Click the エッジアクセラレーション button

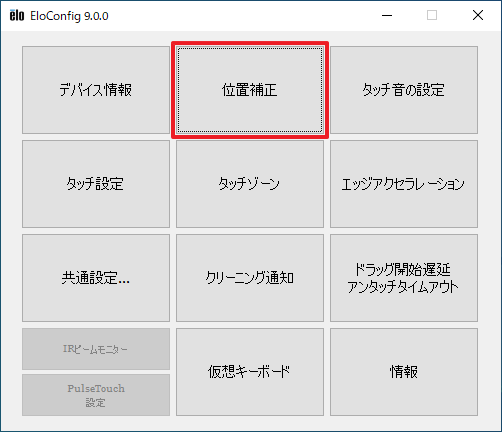[404, 184]
